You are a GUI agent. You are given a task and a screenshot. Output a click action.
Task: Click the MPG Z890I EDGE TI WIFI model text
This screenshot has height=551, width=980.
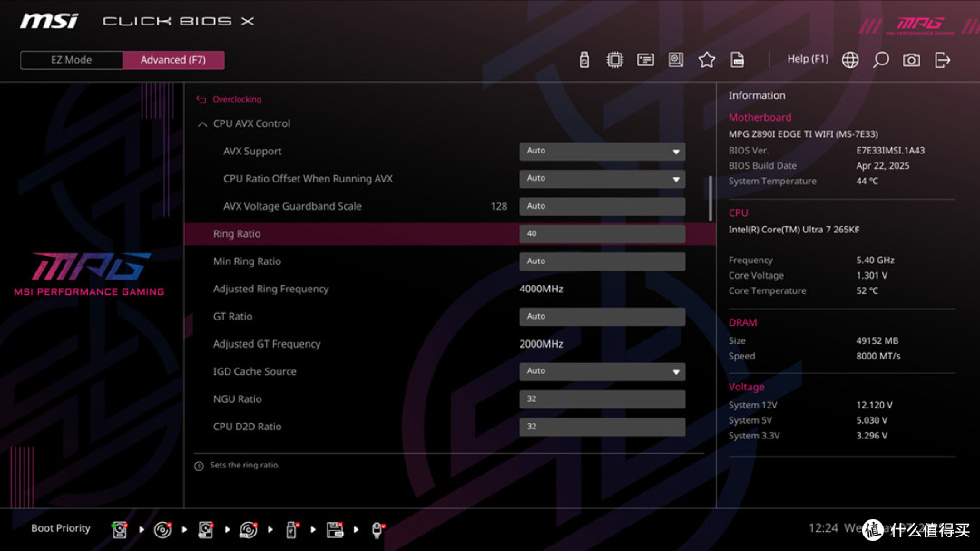[803, 133]
